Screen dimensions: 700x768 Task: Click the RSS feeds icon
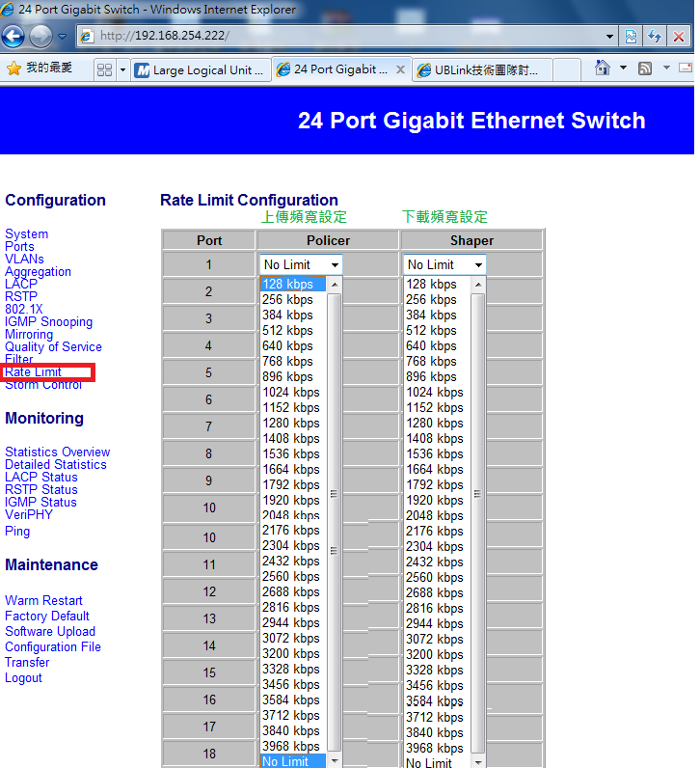[645, 69]
